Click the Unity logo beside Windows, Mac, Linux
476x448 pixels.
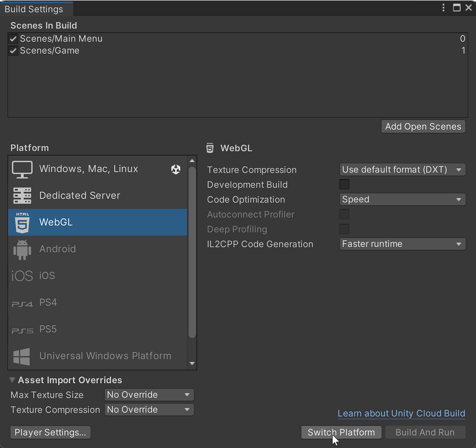click(176, 169)
